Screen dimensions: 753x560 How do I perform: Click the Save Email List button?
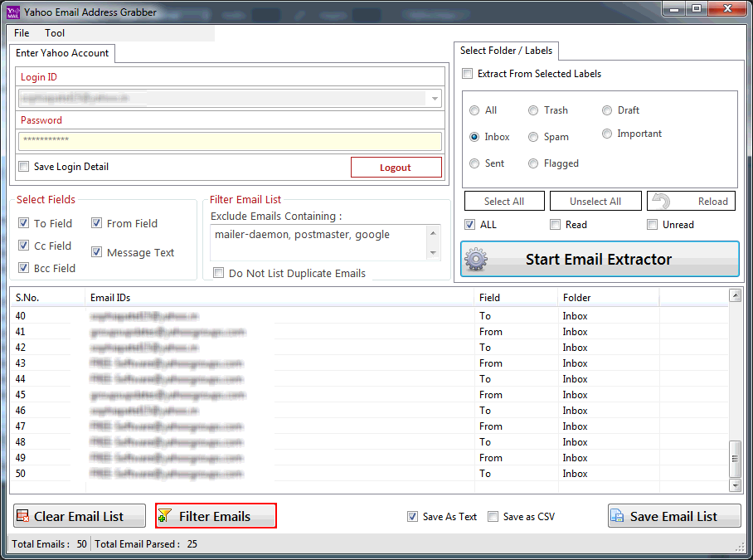(x=674, y=516)
